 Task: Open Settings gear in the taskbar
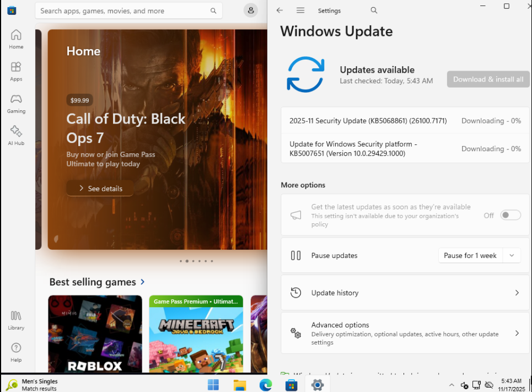point(317,385)
